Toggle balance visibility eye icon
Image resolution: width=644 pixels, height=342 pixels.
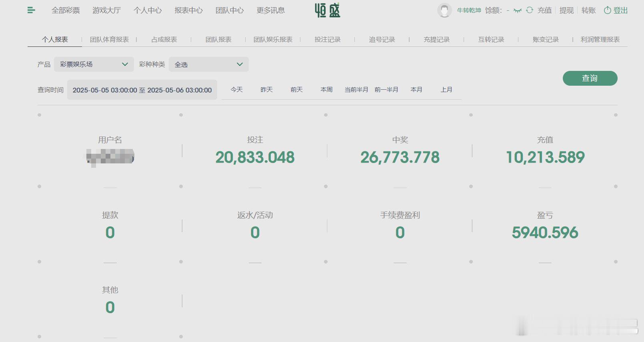[x=518, y=10]
